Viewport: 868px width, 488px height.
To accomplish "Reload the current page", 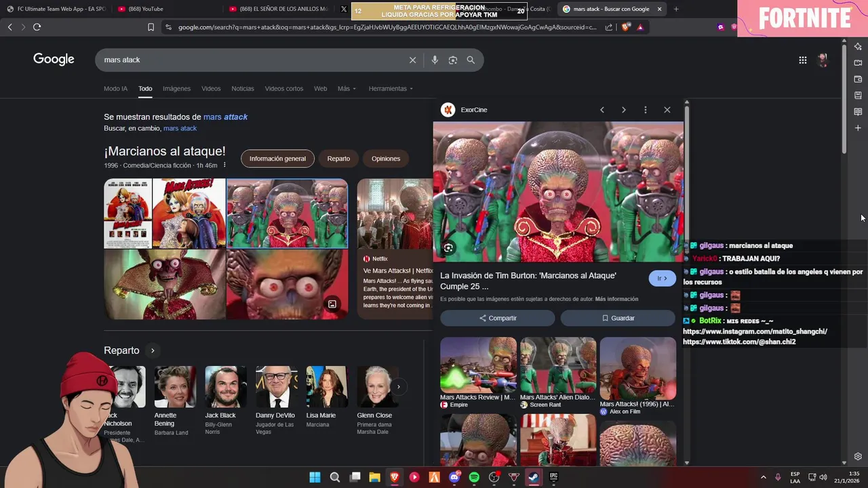I will click(x=37, y=27).
